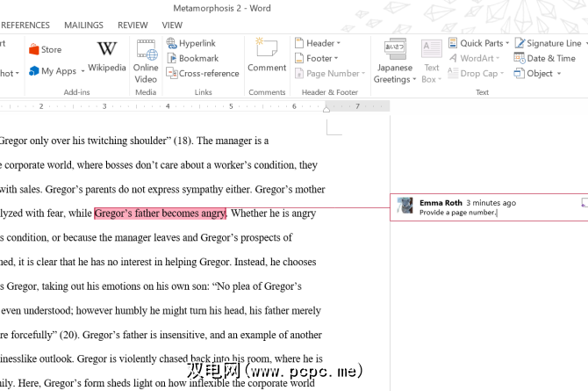Insert a Hyperlink
Screen dimensions: 588x391
[191, 43]
